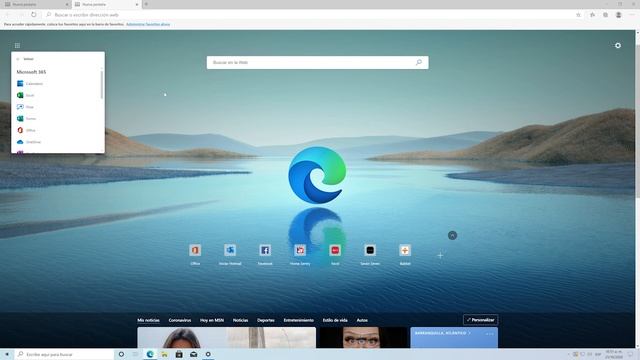Open the collections icon in toolbar
Screen dimensions: 640x360
point(605,15)
